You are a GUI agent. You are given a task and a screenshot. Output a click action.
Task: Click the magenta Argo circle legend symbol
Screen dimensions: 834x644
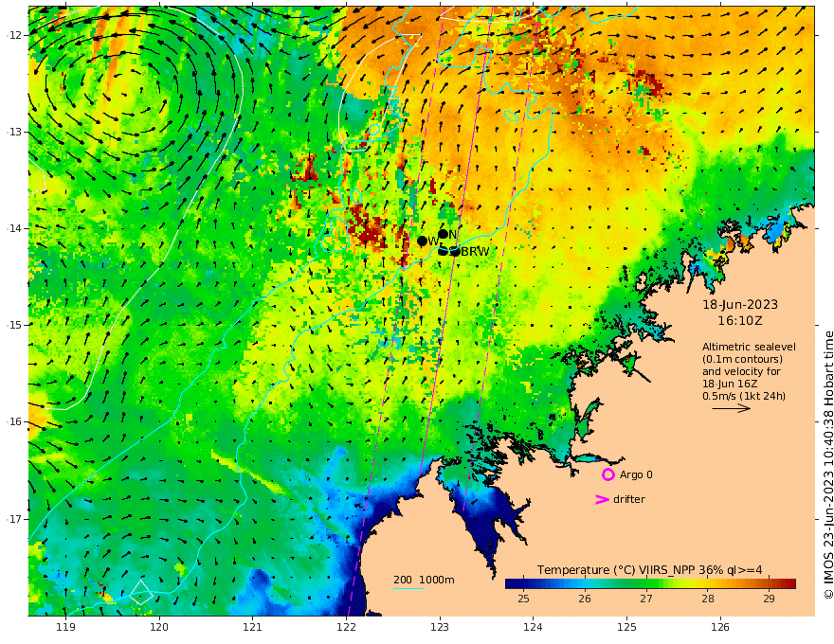point(607,474)
